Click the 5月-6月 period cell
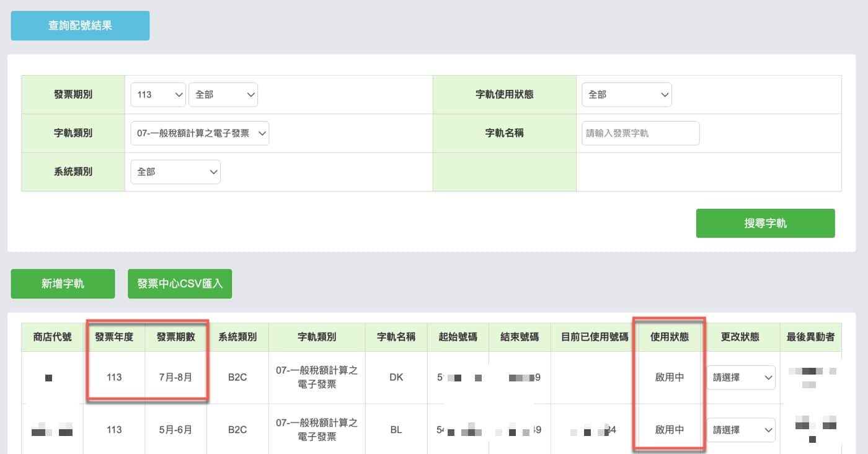The image size is (868, 454). [x=176, y=429]
